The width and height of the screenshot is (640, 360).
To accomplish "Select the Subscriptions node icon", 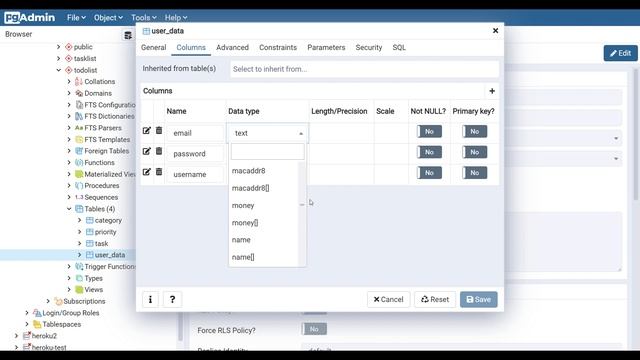I will (x=58, y=301).
